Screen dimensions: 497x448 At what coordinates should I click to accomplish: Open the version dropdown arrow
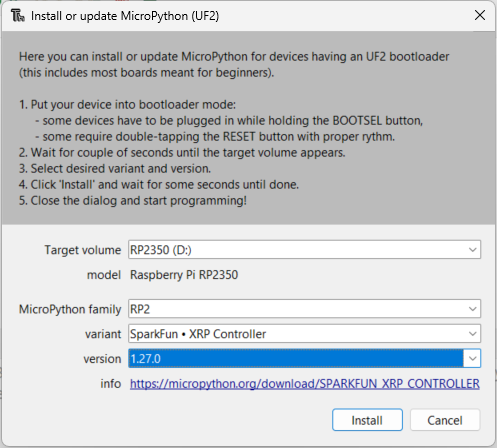tap(472, 359)
